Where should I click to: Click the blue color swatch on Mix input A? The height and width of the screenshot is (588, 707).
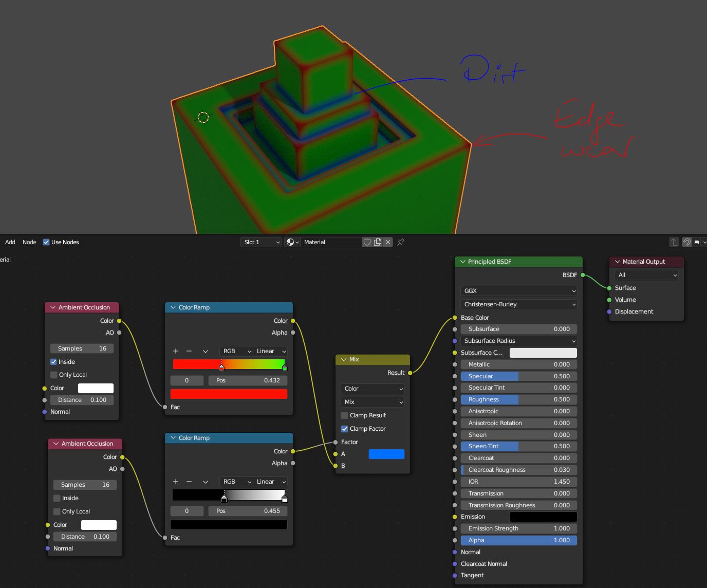coord(386,454)
